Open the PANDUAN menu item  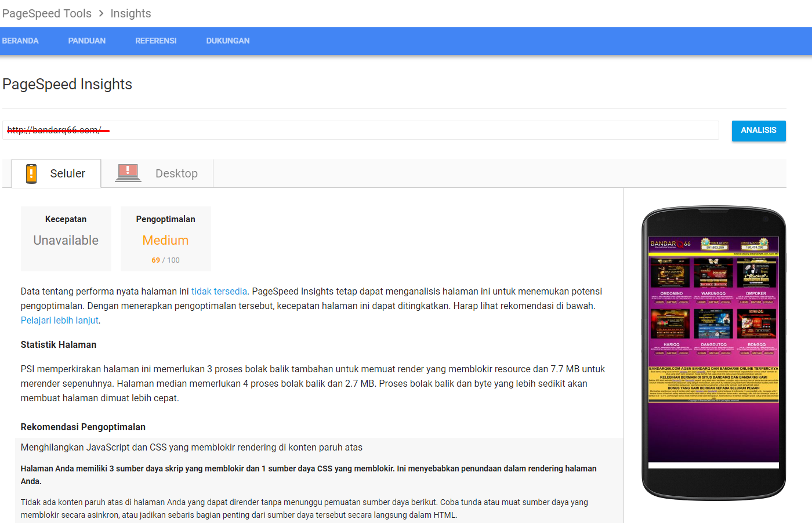pos(87,41)
